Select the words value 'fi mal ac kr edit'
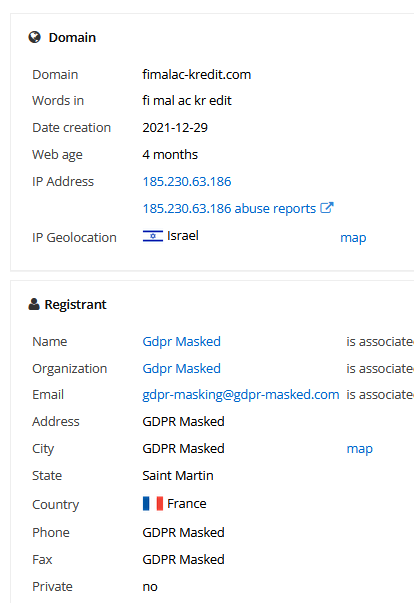The height and width of the screenshot is (603, 414). (187, 101)
